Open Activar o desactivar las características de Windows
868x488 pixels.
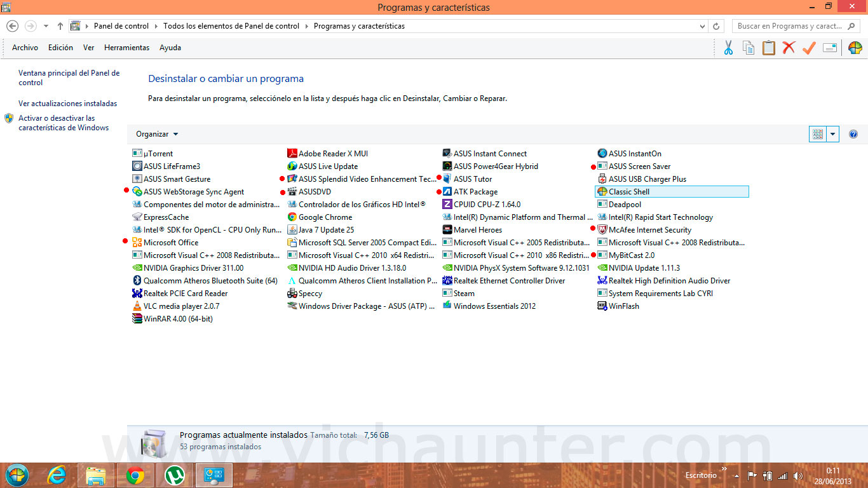(64, 123)
